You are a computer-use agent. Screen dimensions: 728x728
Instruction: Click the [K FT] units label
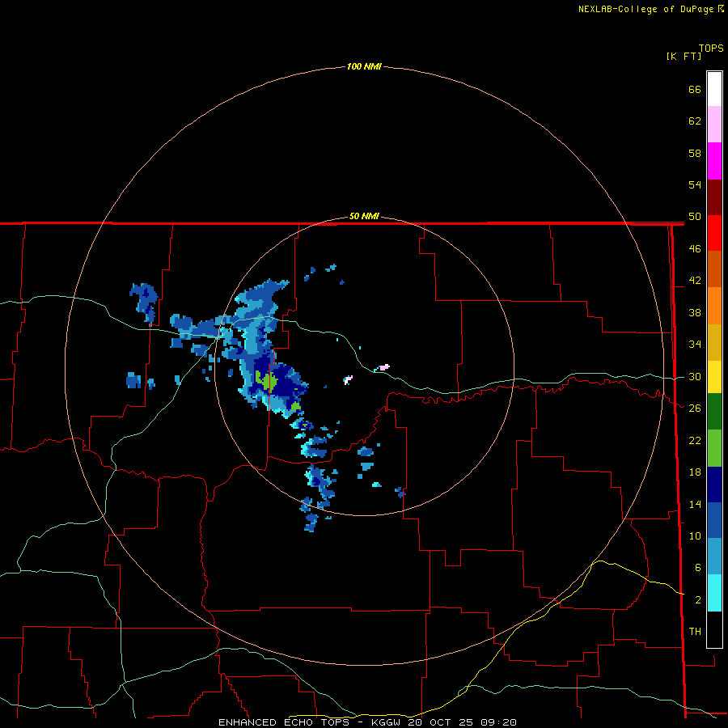pyautogui.click(x=684, y=56)
